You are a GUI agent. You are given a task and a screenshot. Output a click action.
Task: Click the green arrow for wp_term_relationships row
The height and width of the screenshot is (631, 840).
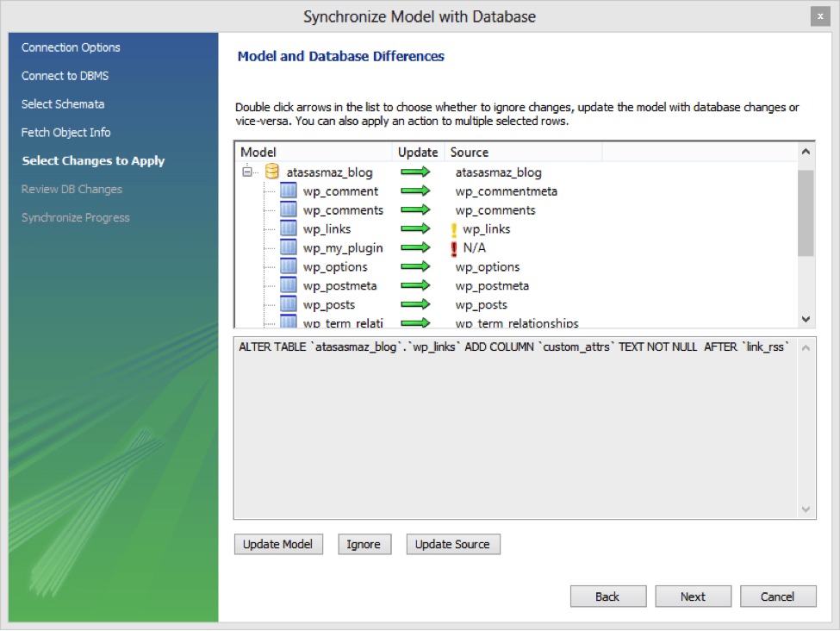pos(416,322)
